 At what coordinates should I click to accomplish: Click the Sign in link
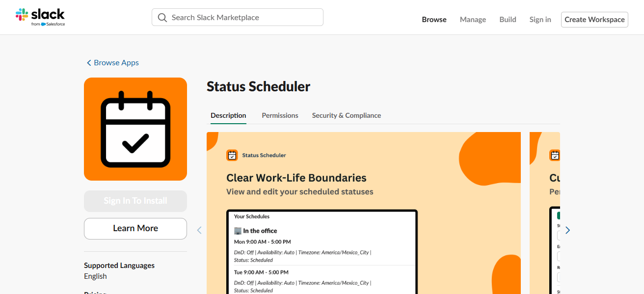tap(540, 20)
